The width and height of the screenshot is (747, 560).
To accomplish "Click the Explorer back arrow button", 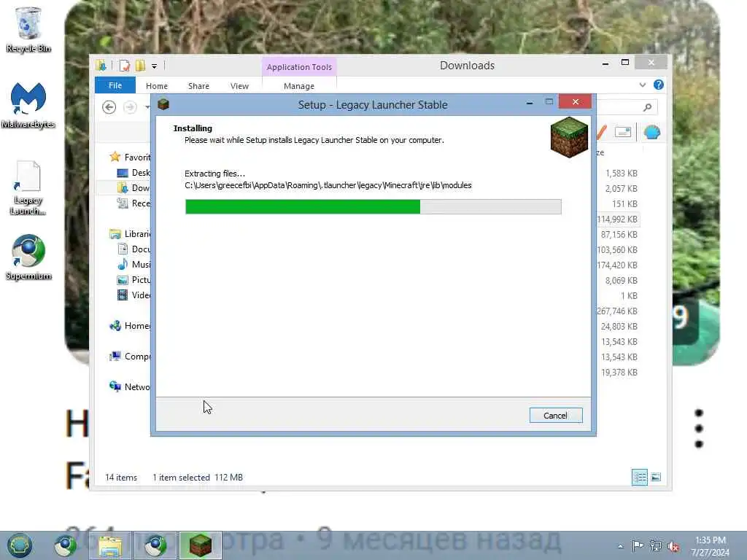I will click(109, 107).
